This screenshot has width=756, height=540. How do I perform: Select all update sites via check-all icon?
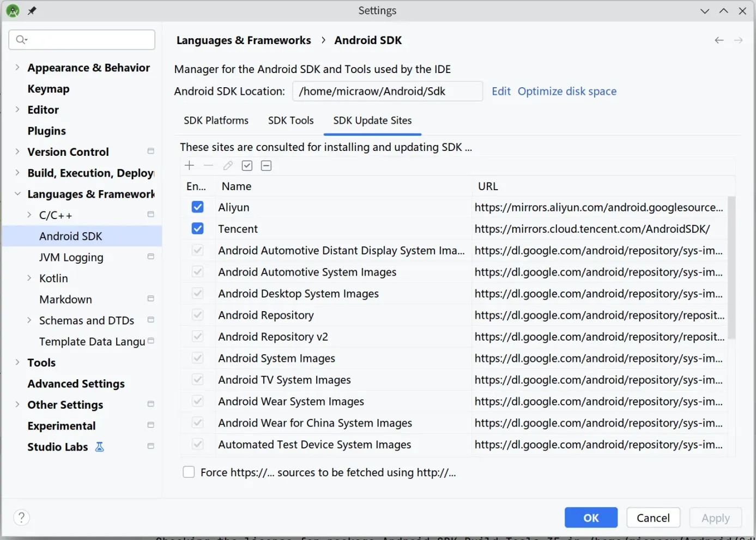tap(247, 165)
